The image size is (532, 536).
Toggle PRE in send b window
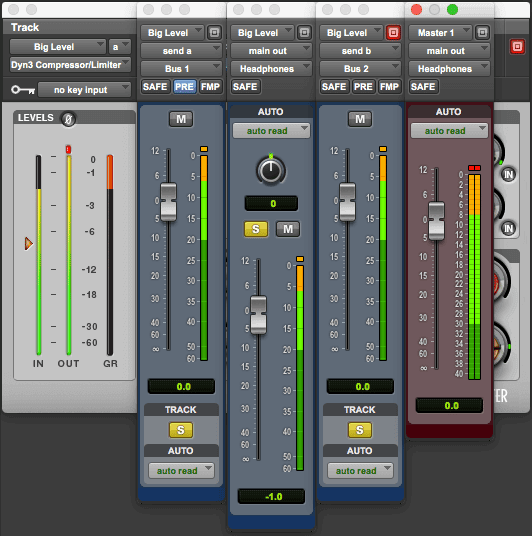tap(363, 87)
